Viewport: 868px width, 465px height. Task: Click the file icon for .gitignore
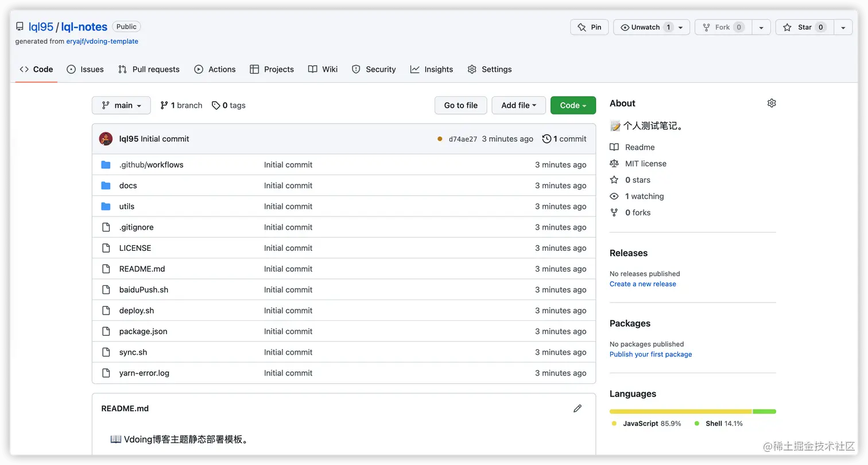coord(106,227)
